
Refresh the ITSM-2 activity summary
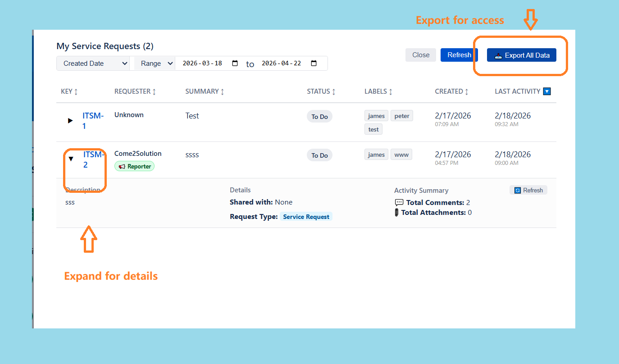[528, 190]
